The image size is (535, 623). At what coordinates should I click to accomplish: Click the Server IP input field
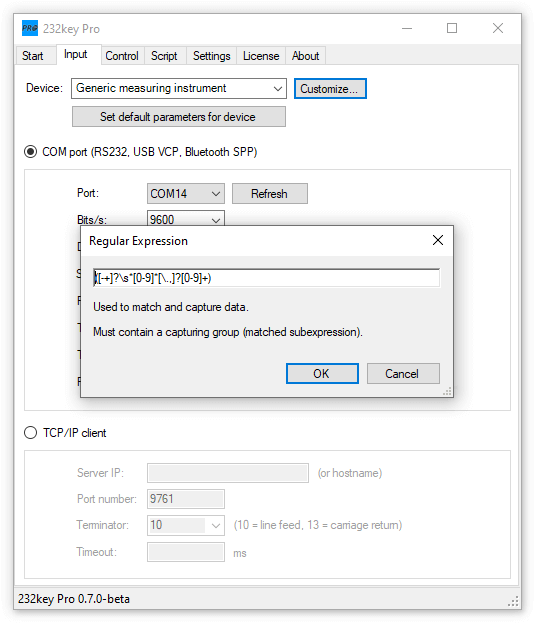coord(228,473)
